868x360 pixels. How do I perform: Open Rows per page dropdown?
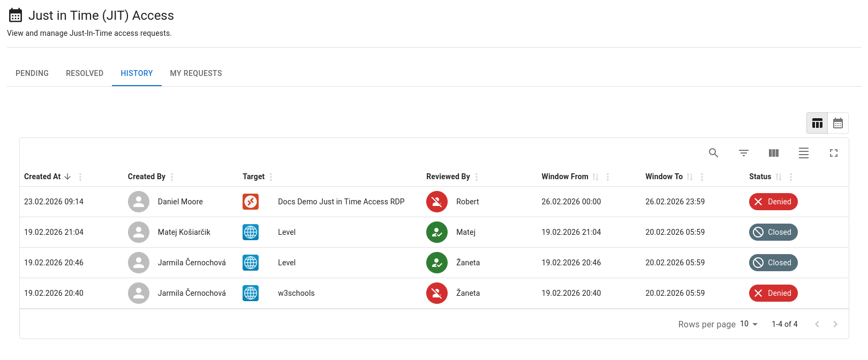pos(749,324)
